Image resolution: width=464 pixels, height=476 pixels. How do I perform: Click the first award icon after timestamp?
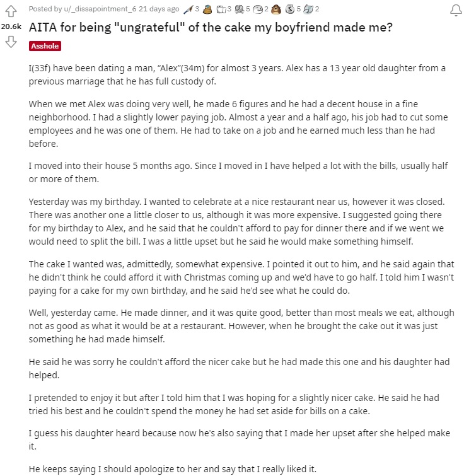click(x=189, y=9)
